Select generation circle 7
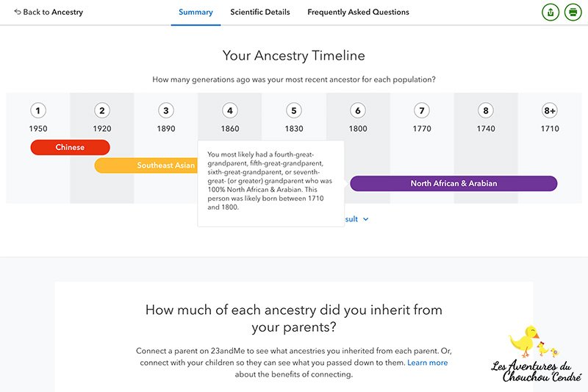 (421, 111)
